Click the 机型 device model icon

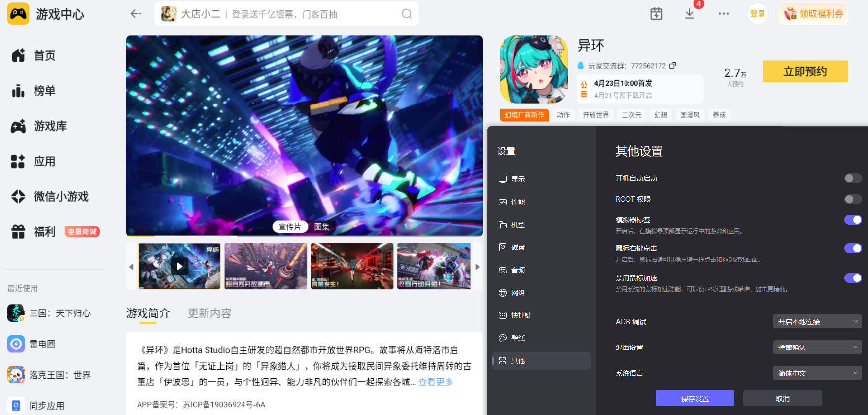503,225
